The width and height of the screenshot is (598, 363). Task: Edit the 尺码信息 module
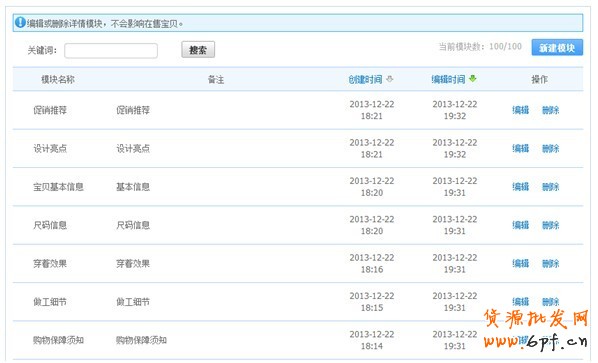pyautogui.click(x=521, y=225)
